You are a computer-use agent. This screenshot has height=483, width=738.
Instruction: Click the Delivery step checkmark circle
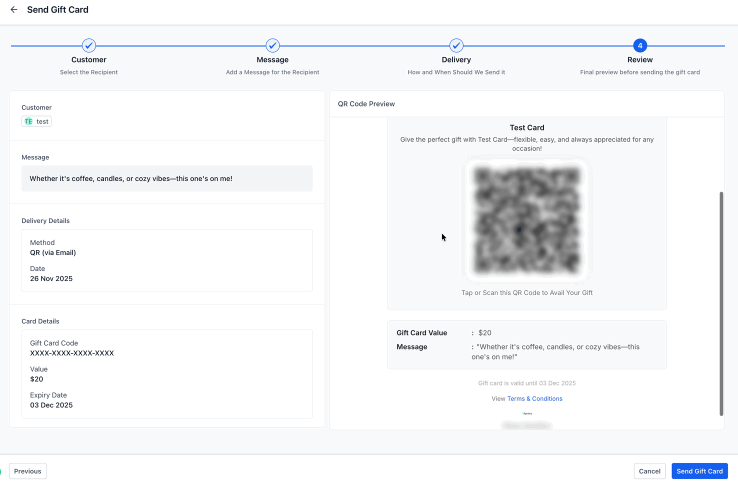point(456,46)
